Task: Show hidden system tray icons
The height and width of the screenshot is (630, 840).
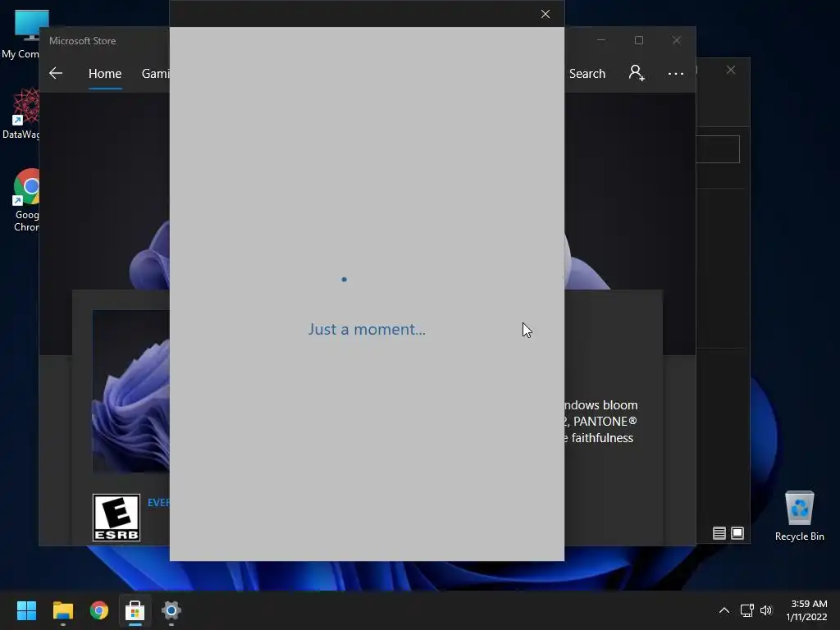Action: [724, 610]
